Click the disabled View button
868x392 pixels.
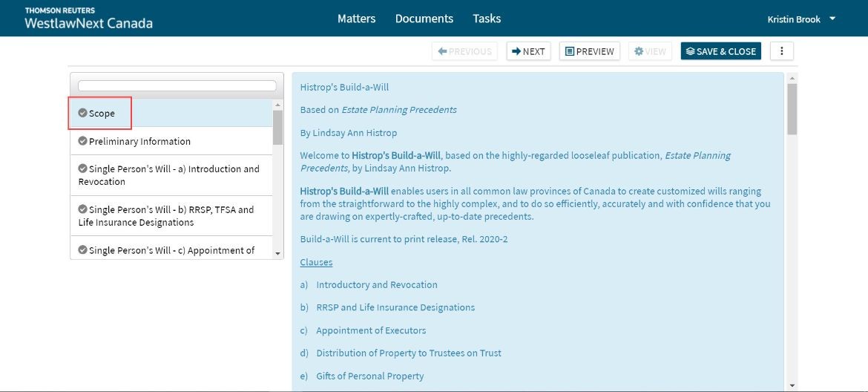click(650, 51)
